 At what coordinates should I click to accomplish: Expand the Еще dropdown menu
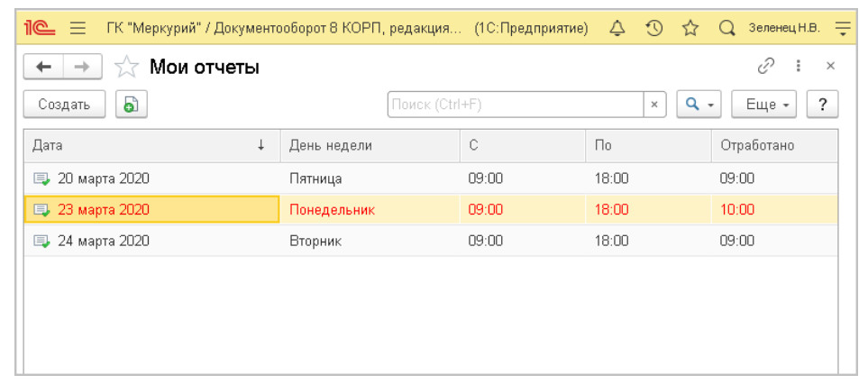coord(765,105)
